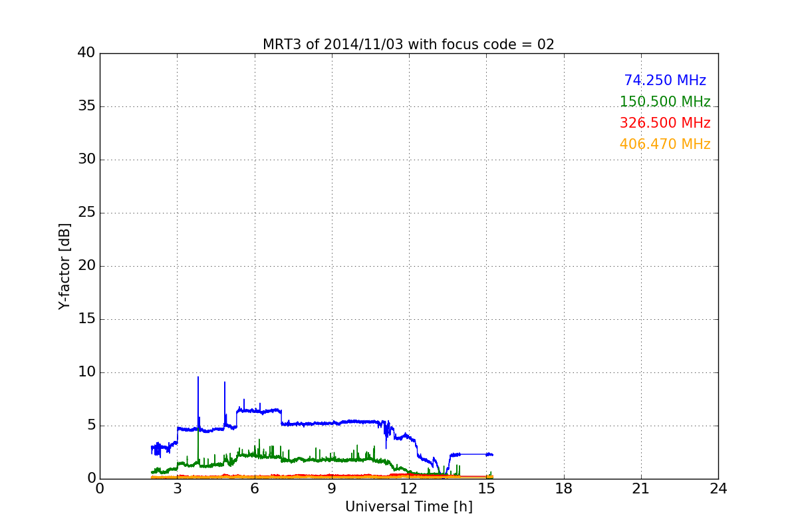Click the x-axis tick label 3
This screenshot has width=798, height=532.
point(178,489)
